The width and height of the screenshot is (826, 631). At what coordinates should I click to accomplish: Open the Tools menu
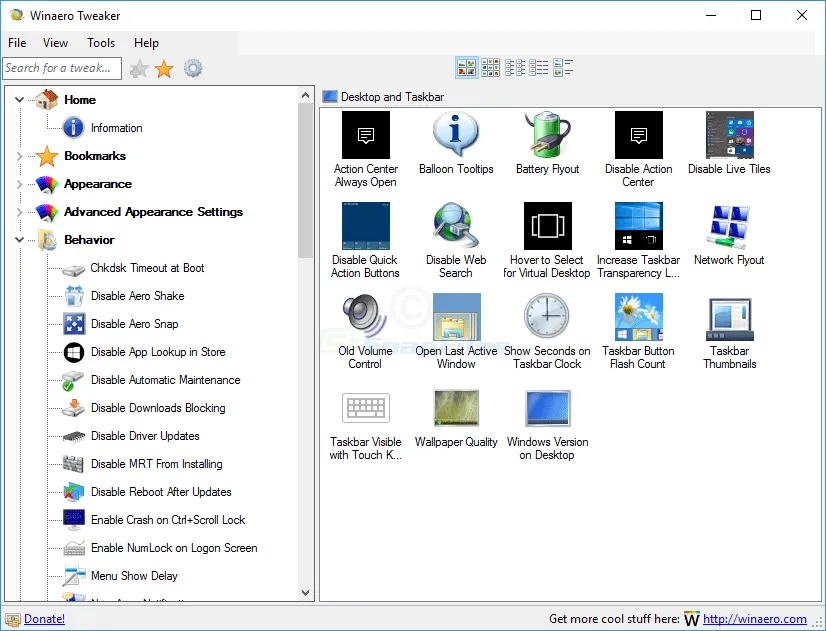click(101, 43)
